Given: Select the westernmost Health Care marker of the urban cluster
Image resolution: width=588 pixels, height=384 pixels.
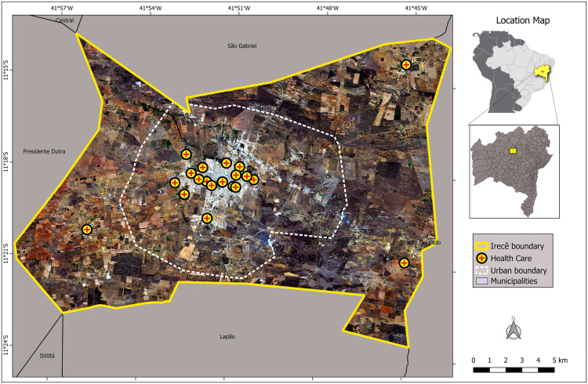Looking at the screenshot, I should pos(175,183).
